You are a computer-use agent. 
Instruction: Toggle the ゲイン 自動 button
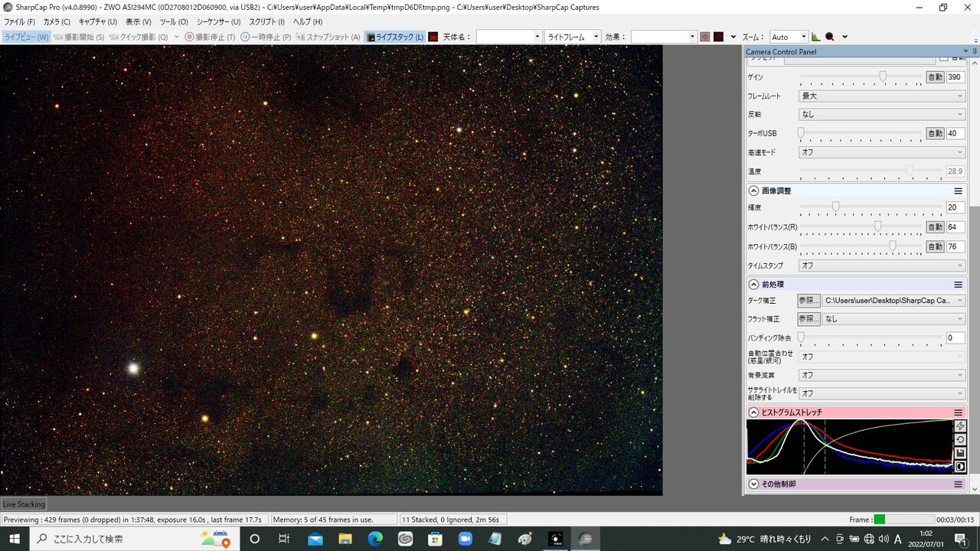tap(935, 77)
